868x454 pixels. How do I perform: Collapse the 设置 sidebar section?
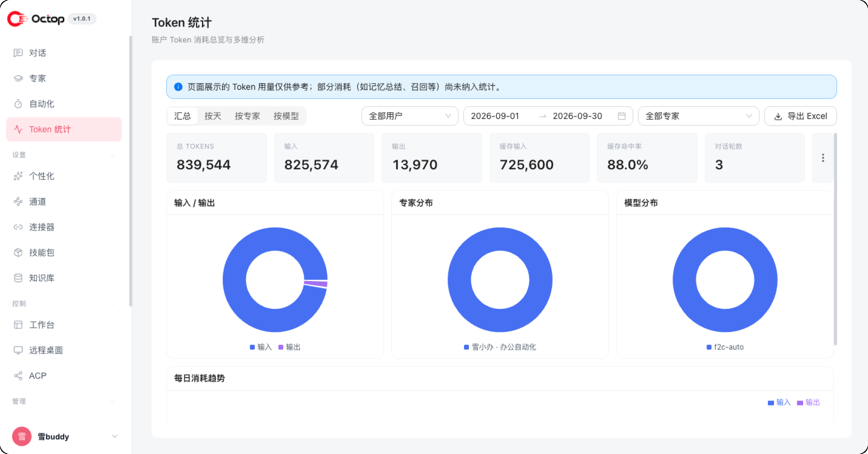coord(112,155)
